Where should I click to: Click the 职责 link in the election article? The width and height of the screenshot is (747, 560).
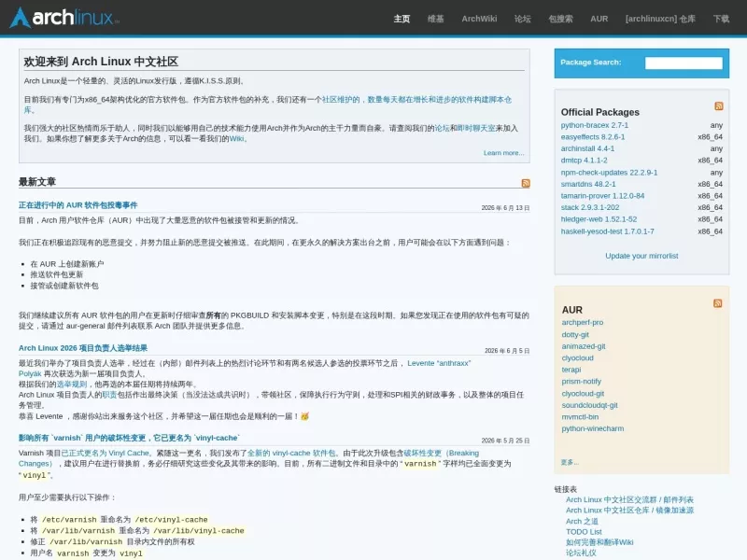(109, 395)
